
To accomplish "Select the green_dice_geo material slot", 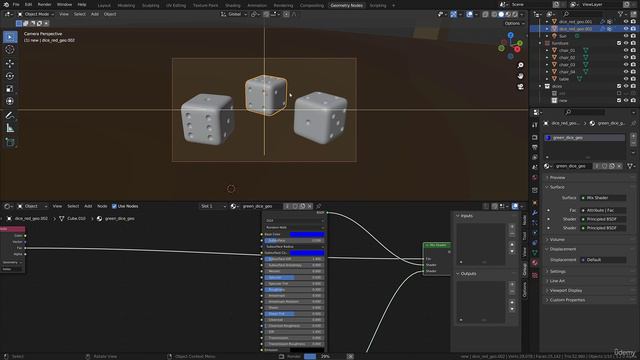I will [584, 138].
